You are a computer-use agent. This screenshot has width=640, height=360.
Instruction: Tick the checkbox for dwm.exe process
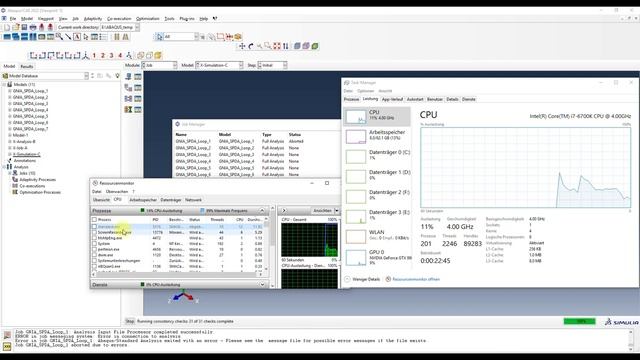click(x=94, y=255)
